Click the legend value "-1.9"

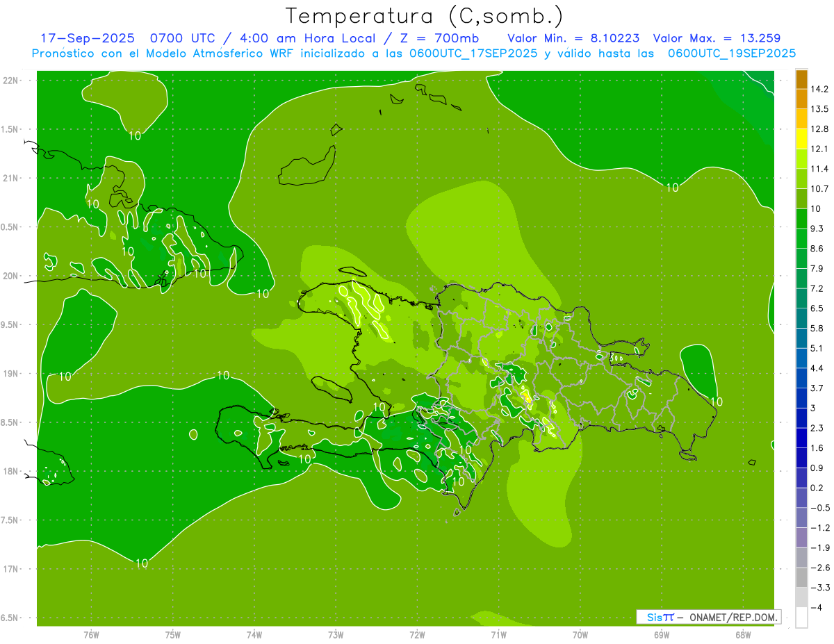point(820,547)
